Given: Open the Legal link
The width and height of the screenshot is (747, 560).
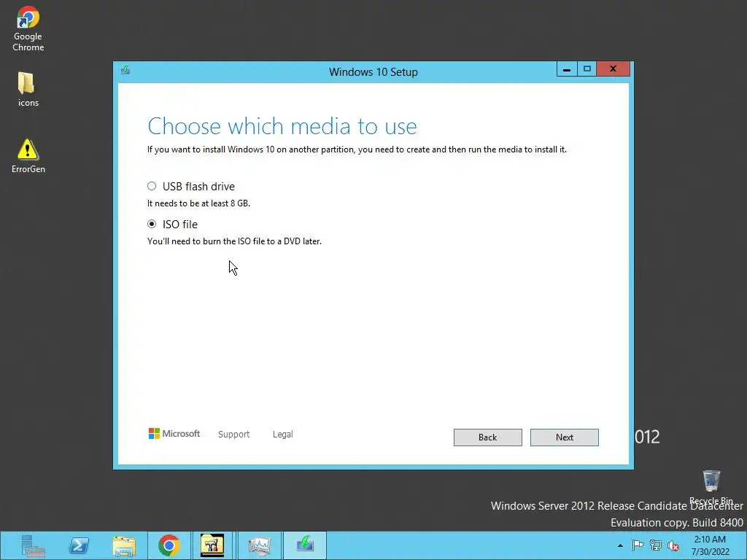Looking at the screenshot, I should point(282,435).
